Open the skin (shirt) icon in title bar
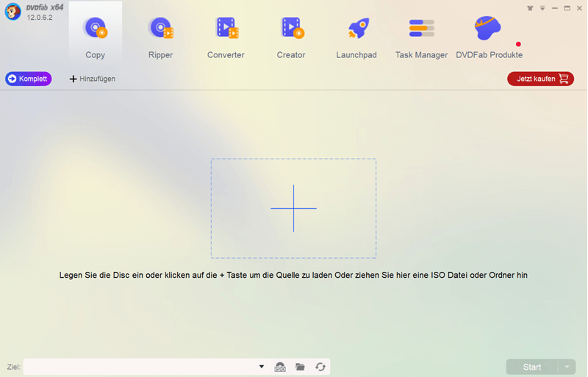 pyautogui.click(x=530, y=8)
